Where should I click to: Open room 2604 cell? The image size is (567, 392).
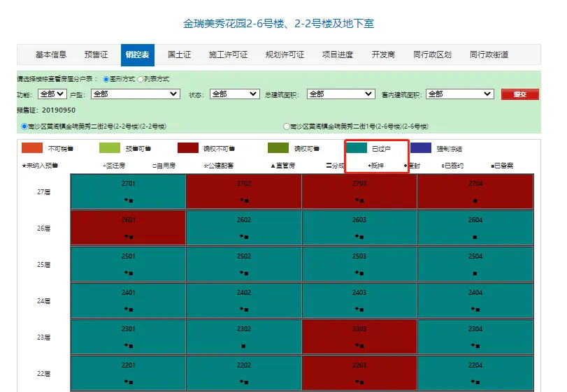pyautogui.click(x=475, y=228)
